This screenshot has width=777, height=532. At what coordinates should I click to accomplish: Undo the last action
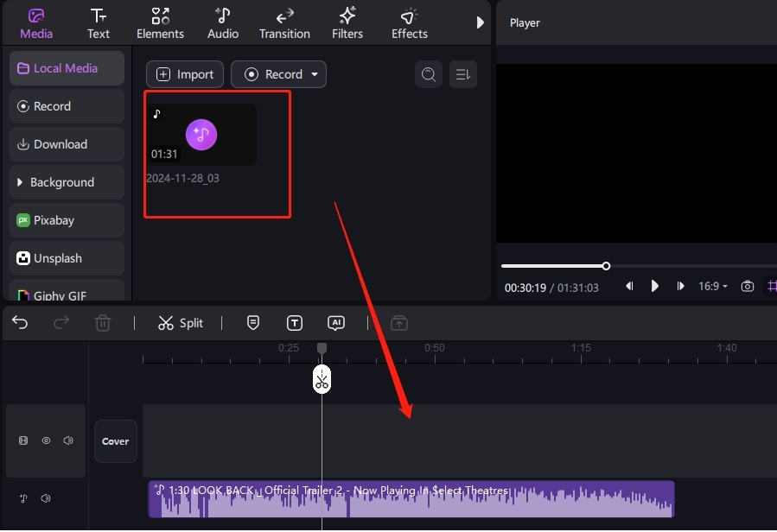point(19,323)
